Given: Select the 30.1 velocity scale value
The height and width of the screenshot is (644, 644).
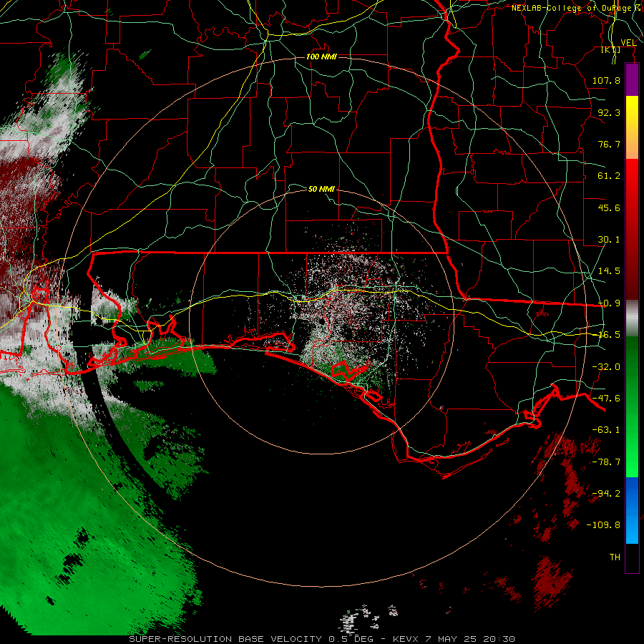Looking at the screenshot, I should (609, 240).
